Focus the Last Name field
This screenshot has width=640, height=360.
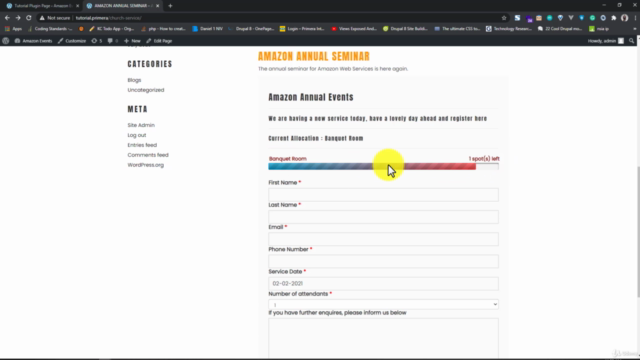coord(383,217)
